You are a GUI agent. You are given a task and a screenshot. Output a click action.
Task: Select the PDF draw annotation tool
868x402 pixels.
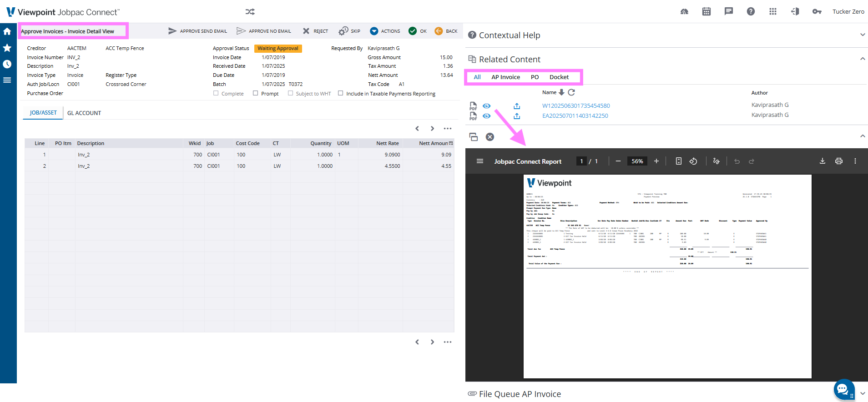pyautogui.click(x=717, y=161)
